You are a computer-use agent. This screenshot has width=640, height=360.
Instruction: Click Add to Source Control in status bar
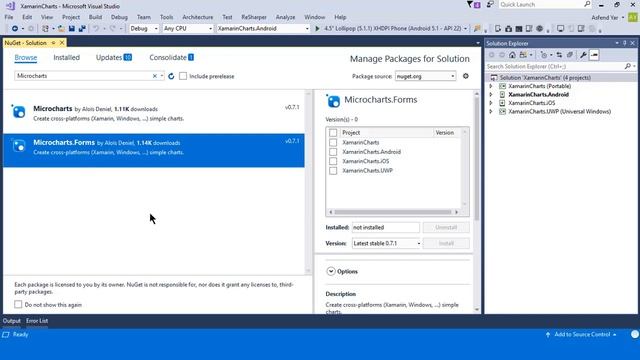click(x=582, y=334)
